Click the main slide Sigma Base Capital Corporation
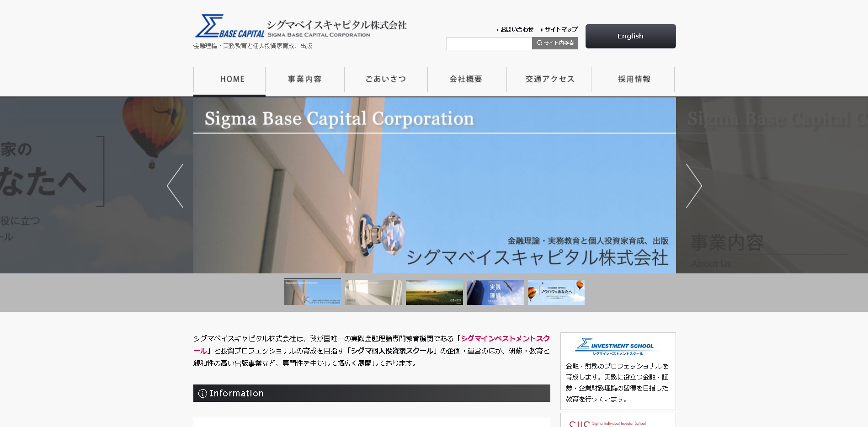 (x=434, y=185)
